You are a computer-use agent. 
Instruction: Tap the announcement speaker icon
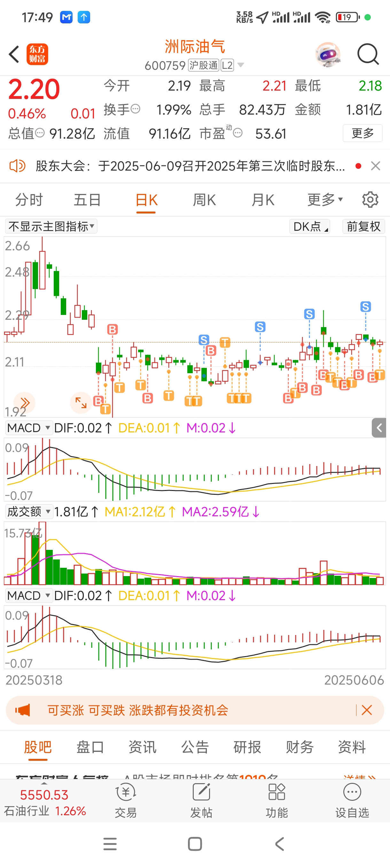[17, 166]
